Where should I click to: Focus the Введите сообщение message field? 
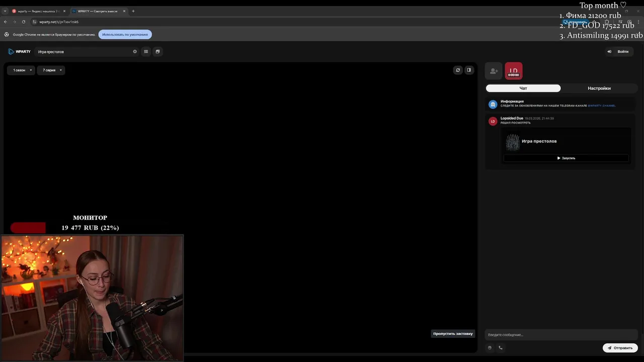pyautogui.click(x=561, y=335)
